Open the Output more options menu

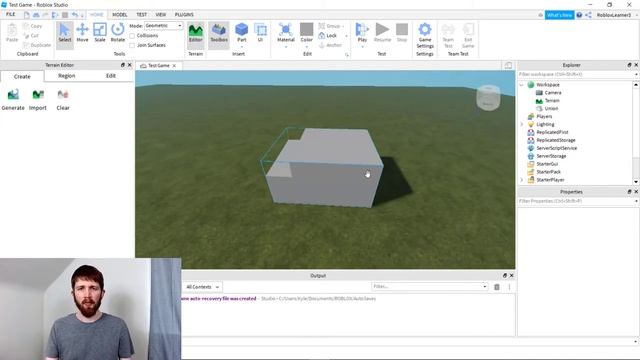pos(509,287)
